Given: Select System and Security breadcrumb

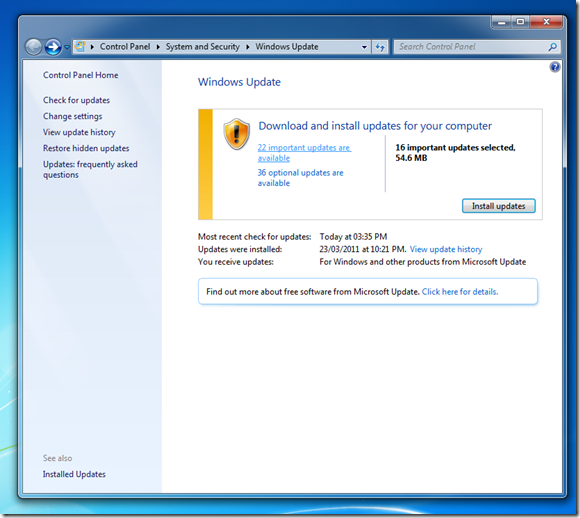Looking at the screenshot, I should (x=203, y=47).
